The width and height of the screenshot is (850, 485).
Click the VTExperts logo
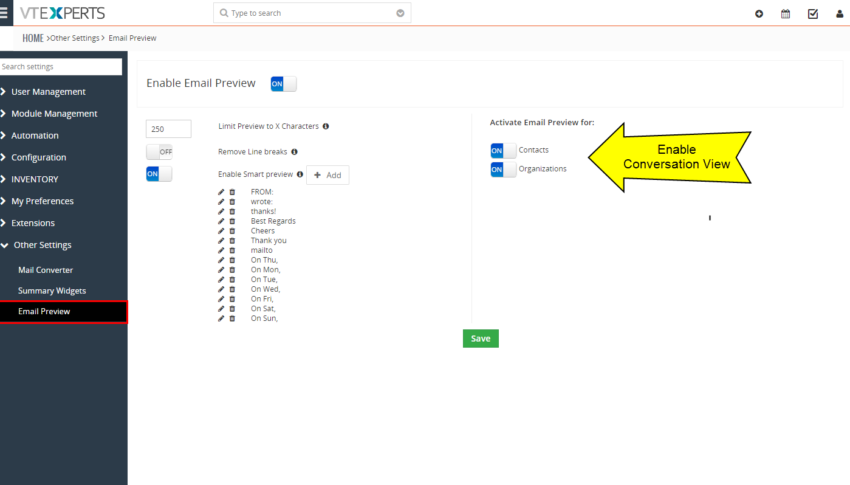[62, 13]
